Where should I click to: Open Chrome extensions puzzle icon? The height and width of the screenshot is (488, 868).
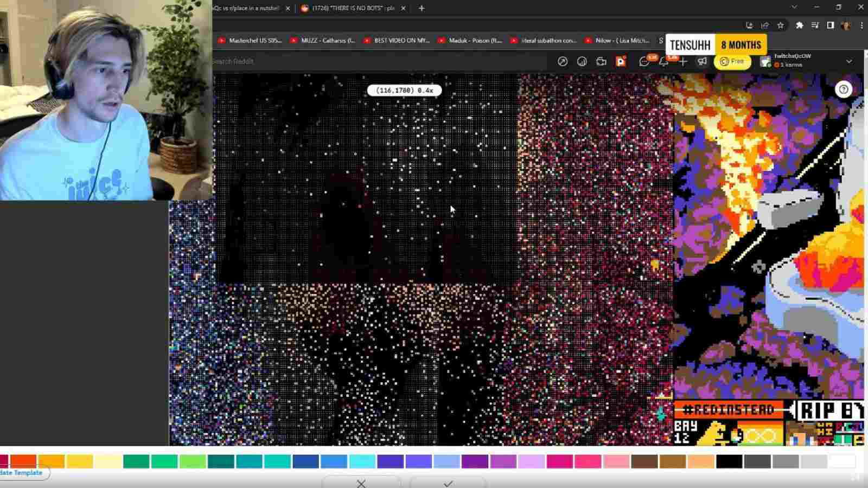(799, 25)
